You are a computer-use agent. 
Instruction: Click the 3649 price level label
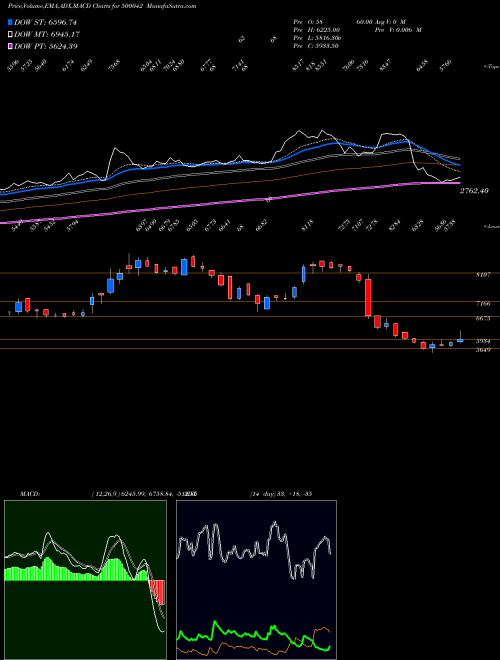point(483,350)
